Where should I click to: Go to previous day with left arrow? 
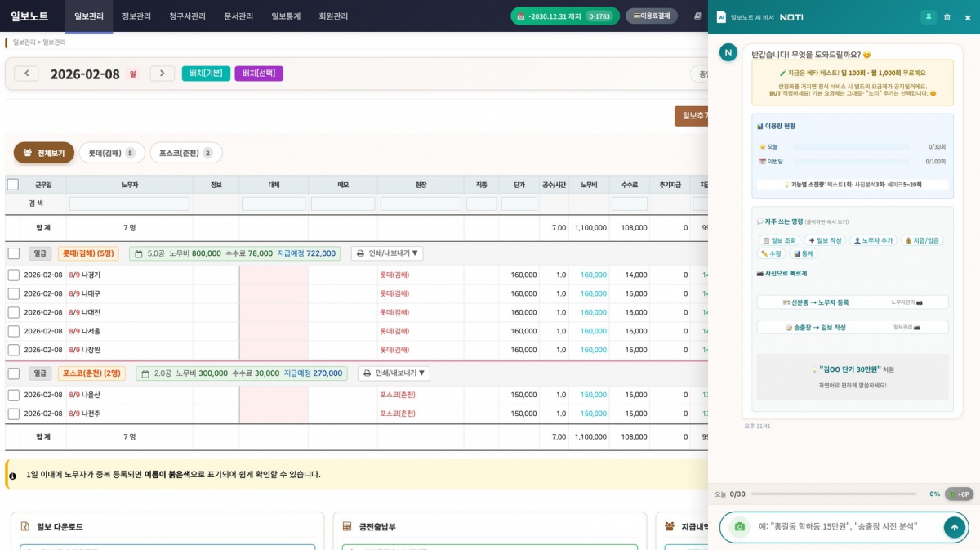click(26, 74)
